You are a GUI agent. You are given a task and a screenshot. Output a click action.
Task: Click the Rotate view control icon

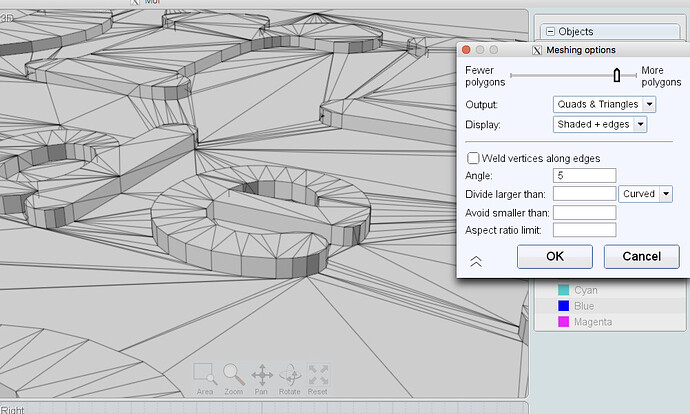click(x=290, y=374)
